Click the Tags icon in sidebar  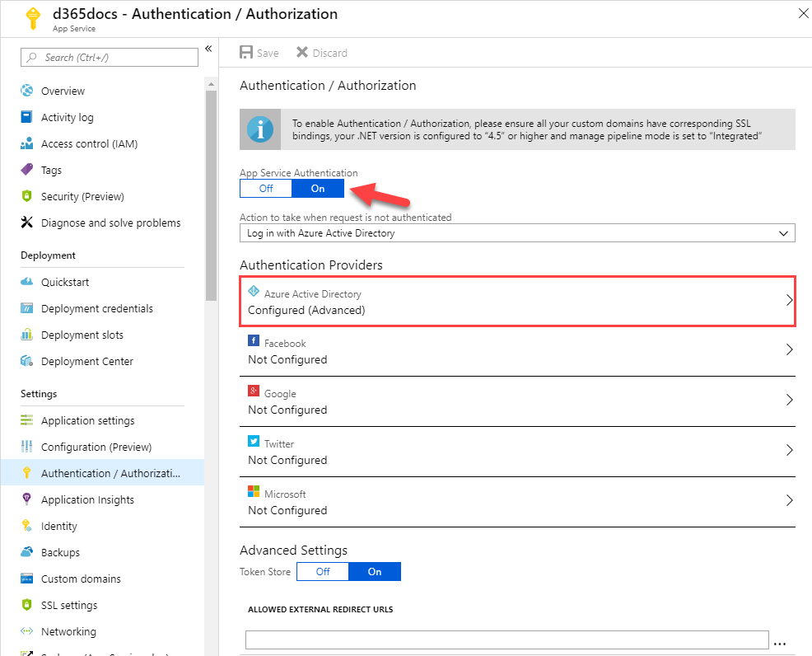(26, 170)
